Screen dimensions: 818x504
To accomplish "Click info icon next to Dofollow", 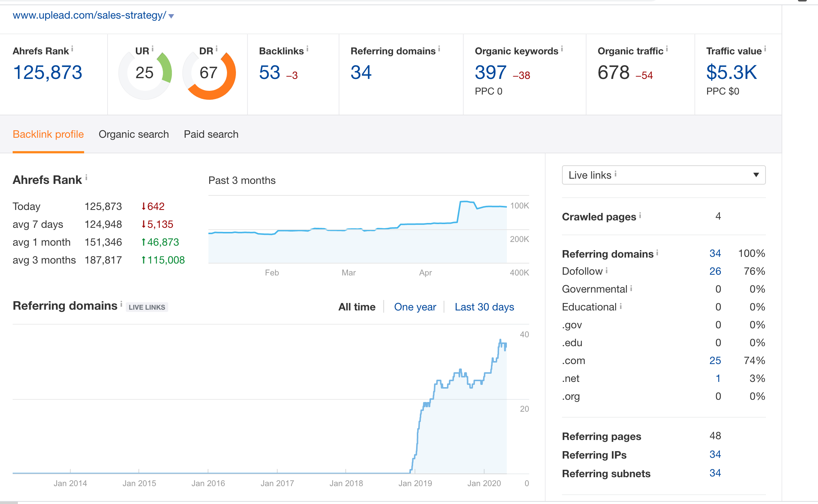I will [x=607, y=270].
